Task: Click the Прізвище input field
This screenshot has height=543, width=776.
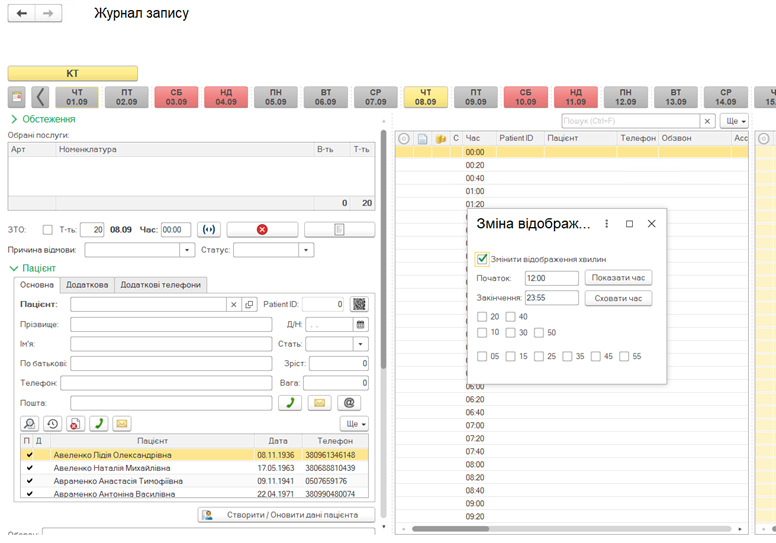Action: [x=171, y=324]
